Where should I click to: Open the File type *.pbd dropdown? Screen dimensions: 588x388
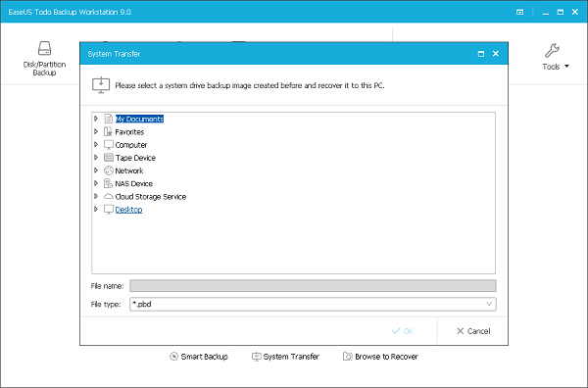pos(313,304)
